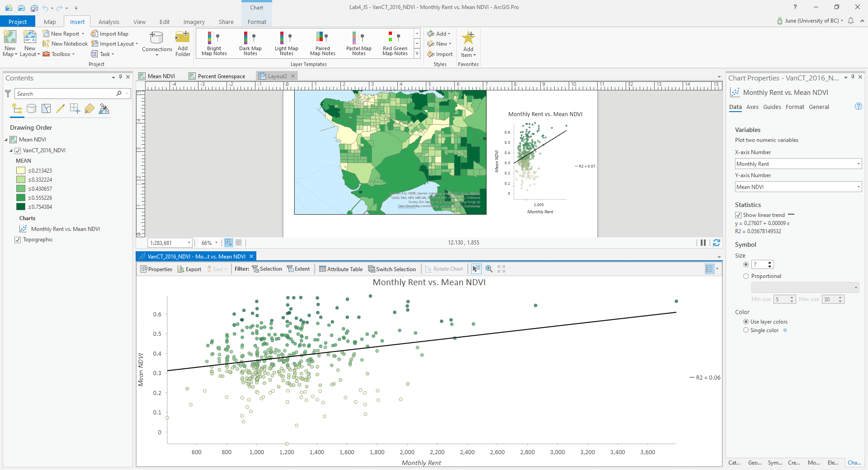
Task: Filter chart by Selection
Action: pos(267,269)
